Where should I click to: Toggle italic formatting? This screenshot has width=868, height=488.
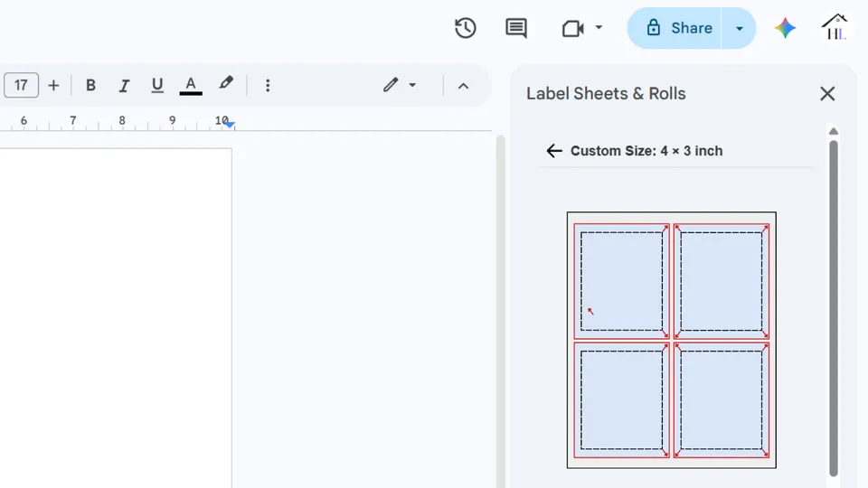[124, 85]
